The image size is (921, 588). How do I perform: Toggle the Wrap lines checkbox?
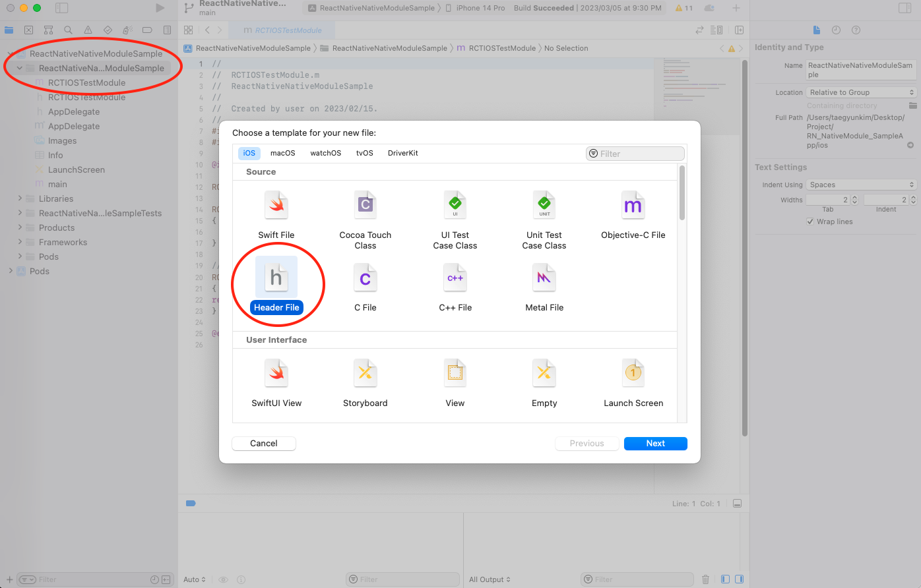(x=810, y=221)
